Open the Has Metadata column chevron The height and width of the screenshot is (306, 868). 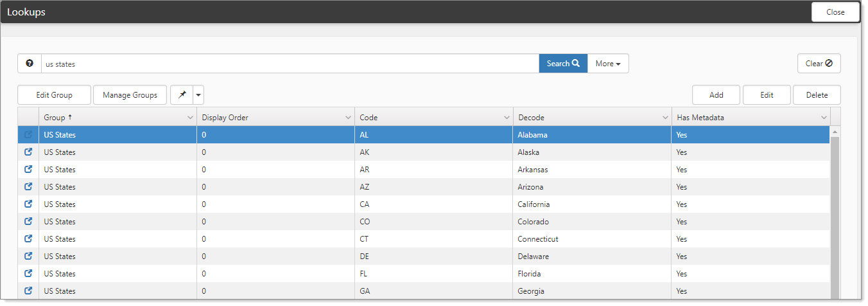824,118
